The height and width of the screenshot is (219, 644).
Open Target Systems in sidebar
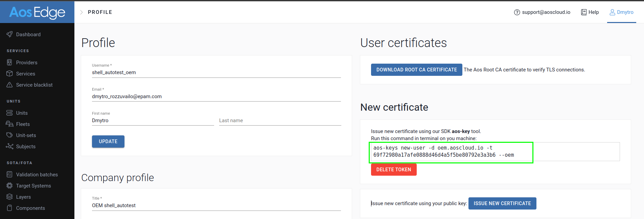pos(33,186)
